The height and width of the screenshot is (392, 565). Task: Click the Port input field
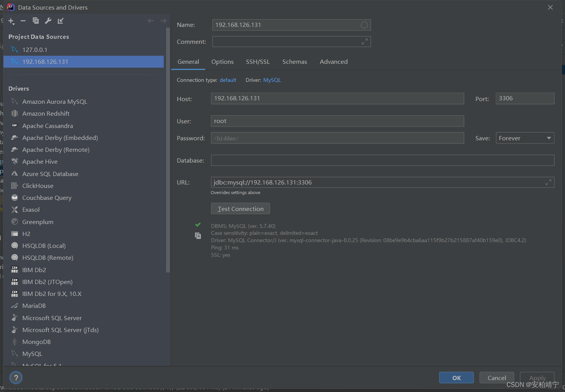525,98
